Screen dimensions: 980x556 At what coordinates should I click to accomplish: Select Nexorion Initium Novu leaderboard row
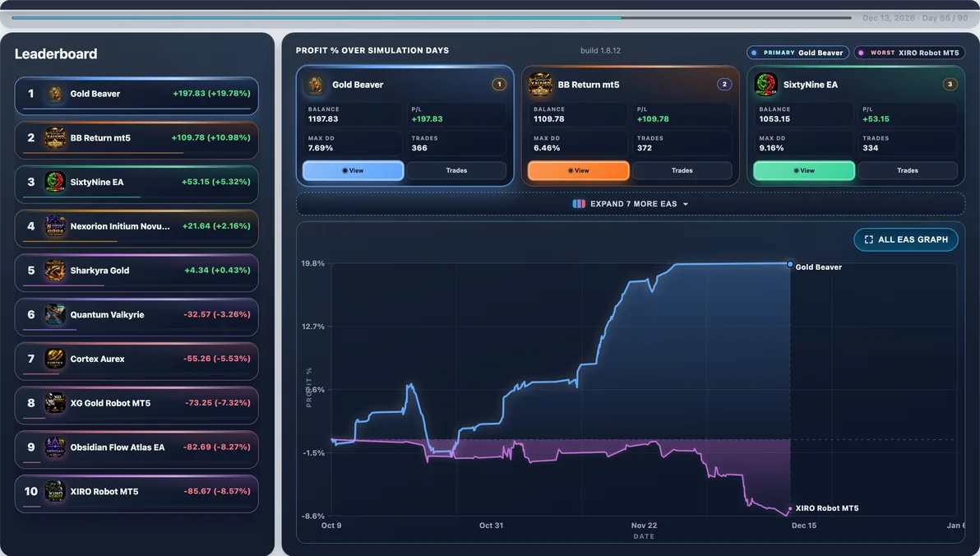136,229
